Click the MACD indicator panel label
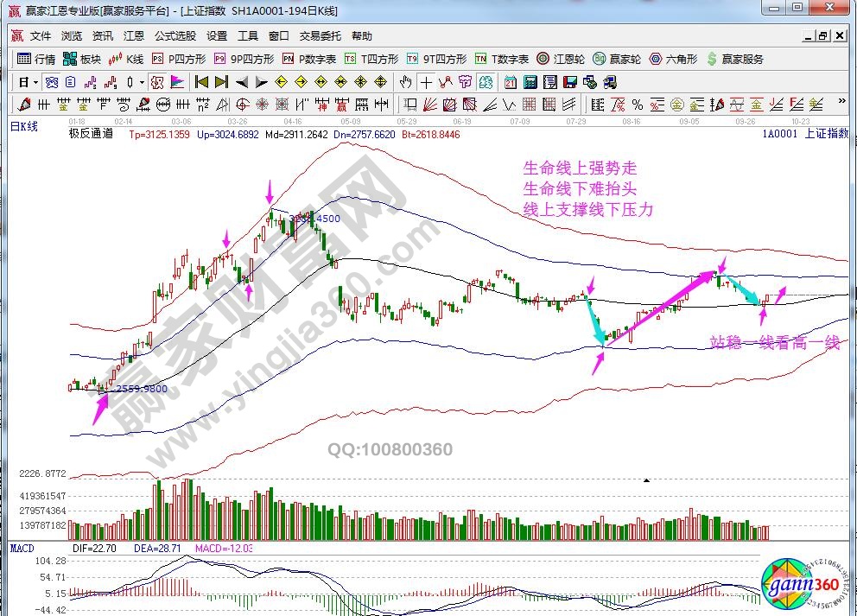857x616 pixels. (22, 549)
